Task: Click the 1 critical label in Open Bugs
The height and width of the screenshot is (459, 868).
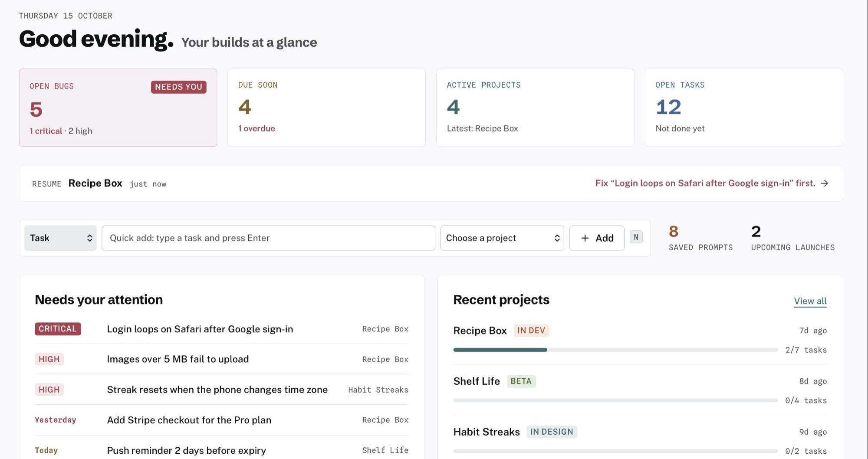Action: click(x=46, y=131)
